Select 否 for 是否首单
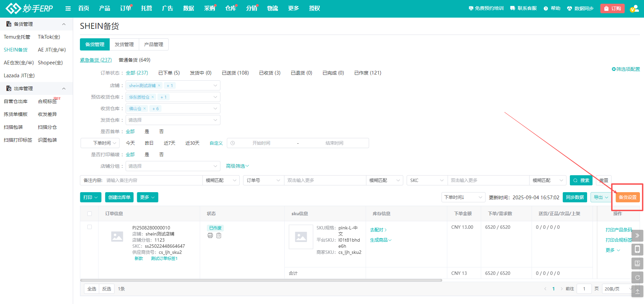 tap(162, 131)
